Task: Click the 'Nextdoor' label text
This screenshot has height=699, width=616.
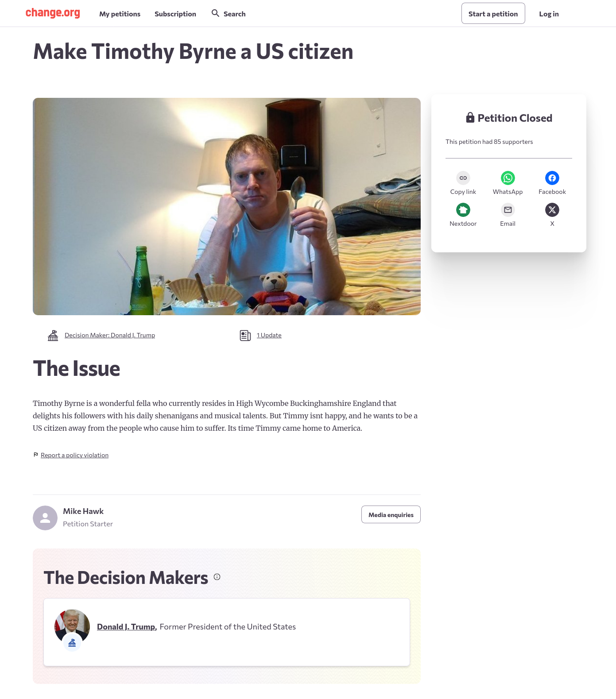Action: coord(463,224)
